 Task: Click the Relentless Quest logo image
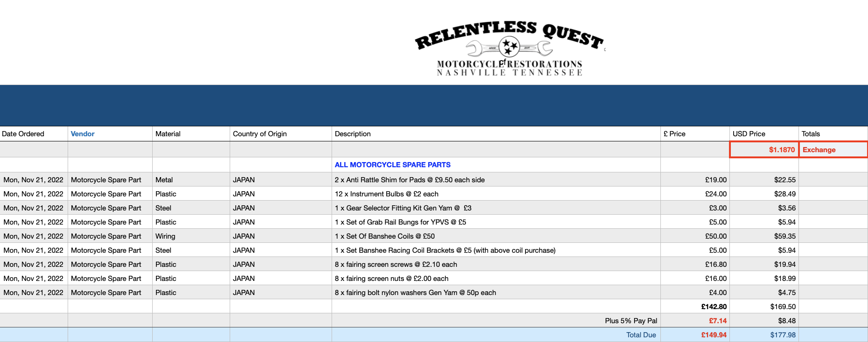tap(510, 48)
